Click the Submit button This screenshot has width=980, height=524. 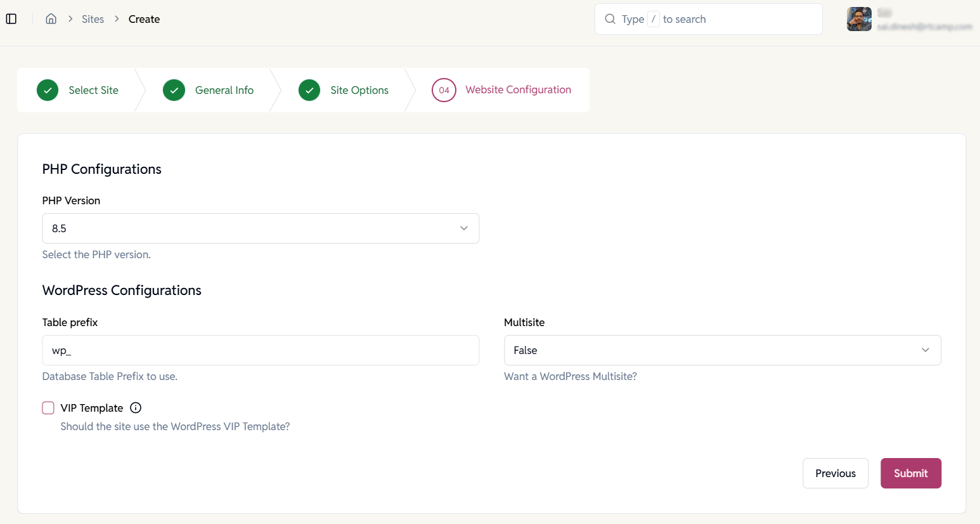pos(910,473)
